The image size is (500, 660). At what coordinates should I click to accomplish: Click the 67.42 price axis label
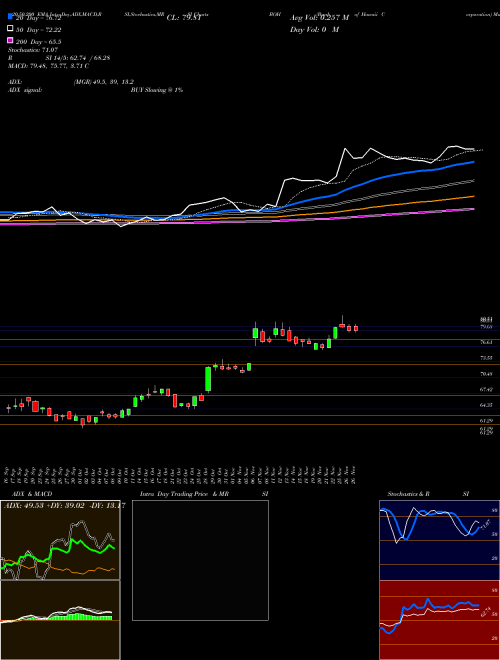click(487, 389)
